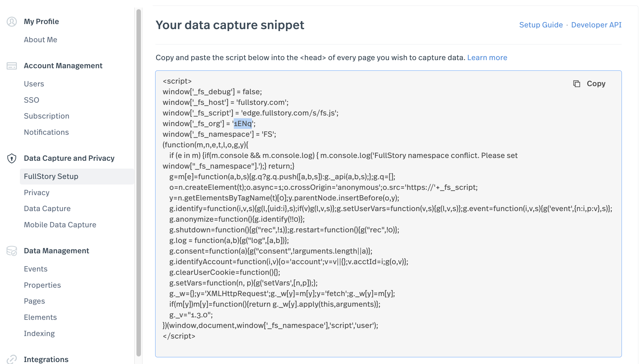The width and height of the screenshot is (642, 364).
Task: Click the Account Management card icon
Action: tap(12, 66)
